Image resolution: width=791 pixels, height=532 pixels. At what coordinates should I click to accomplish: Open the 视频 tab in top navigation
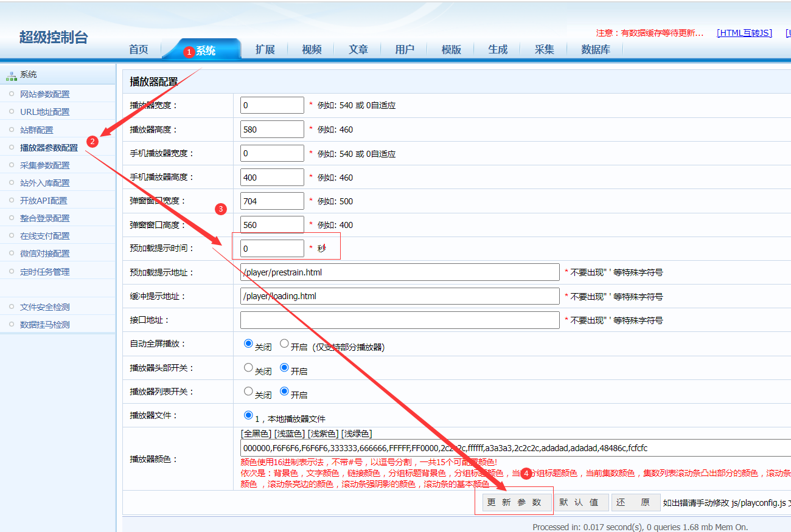(x=312, y=50)
